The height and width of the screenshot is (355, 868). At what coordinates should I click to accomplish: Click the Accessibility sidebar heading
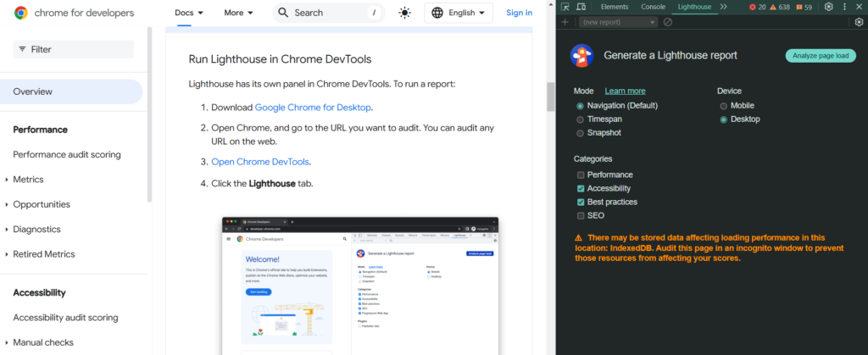(39, 292)
